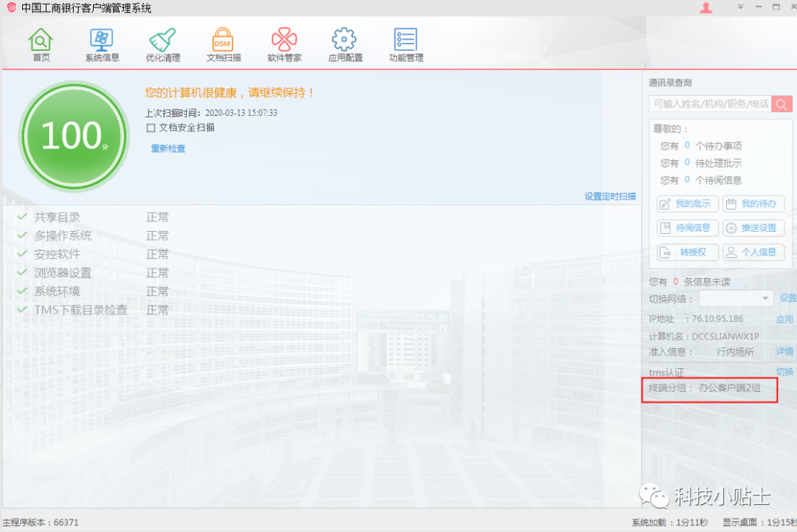This screenshot has width=797, height=532.
Task: Click the user profile icon in title bar
Action: pyautogui.click(x=706, y=8)
